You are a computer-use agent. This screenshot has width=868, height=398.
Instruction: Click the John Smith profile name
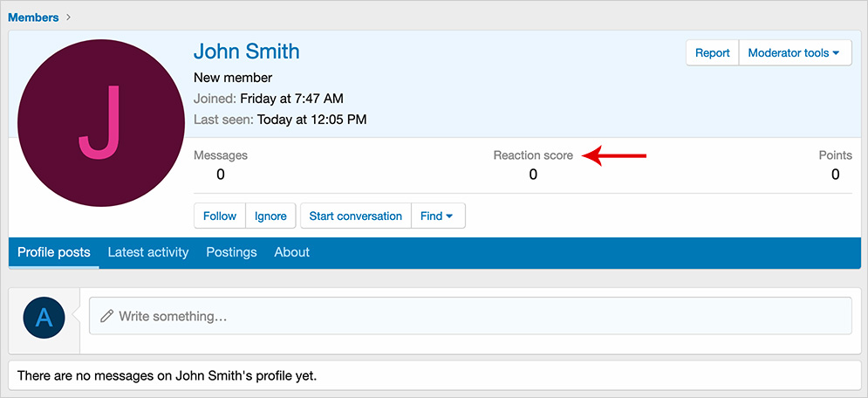click(x=246, y=51)
